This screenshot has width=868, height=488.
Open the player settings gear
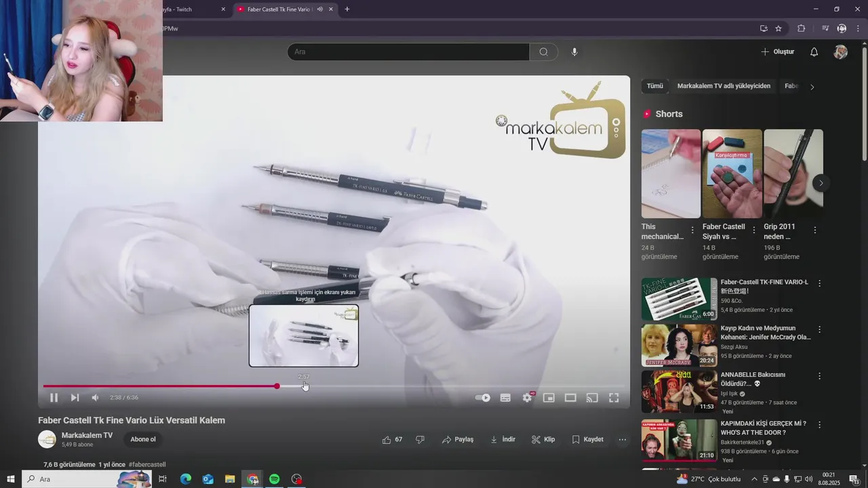(527, 398)
